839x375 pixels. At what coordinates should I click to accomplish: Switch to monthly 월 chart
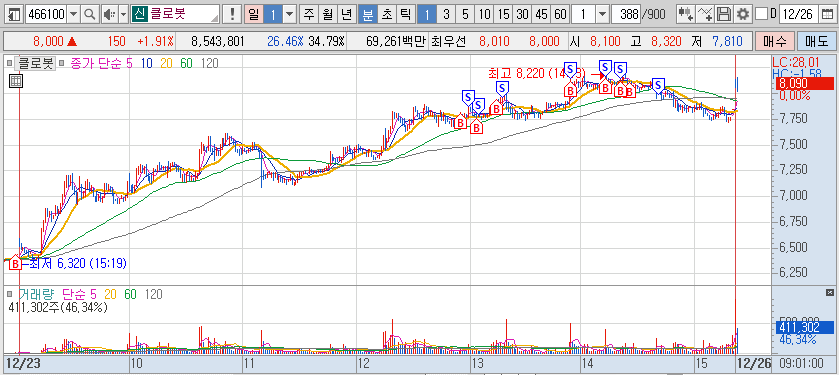tap(327, 14)
